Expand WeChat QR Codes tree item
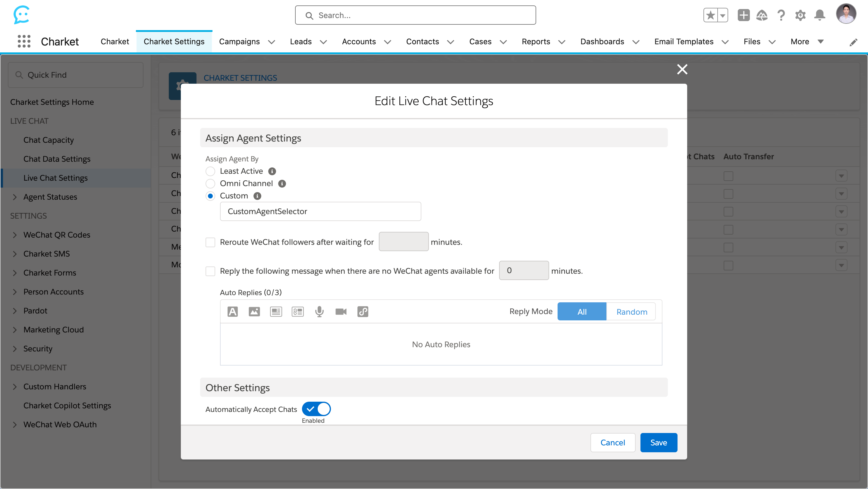This screenshot has height=489, width=868. pos(14,235)
